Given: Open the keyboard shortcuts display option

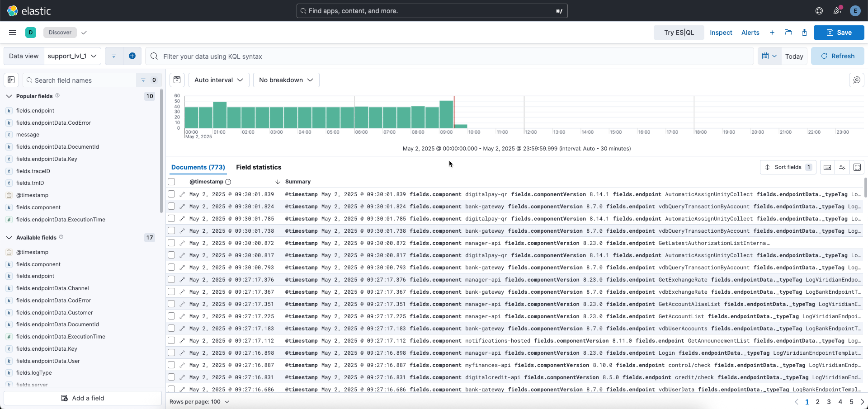Looking at the screenshot, I should click(827, 167).
